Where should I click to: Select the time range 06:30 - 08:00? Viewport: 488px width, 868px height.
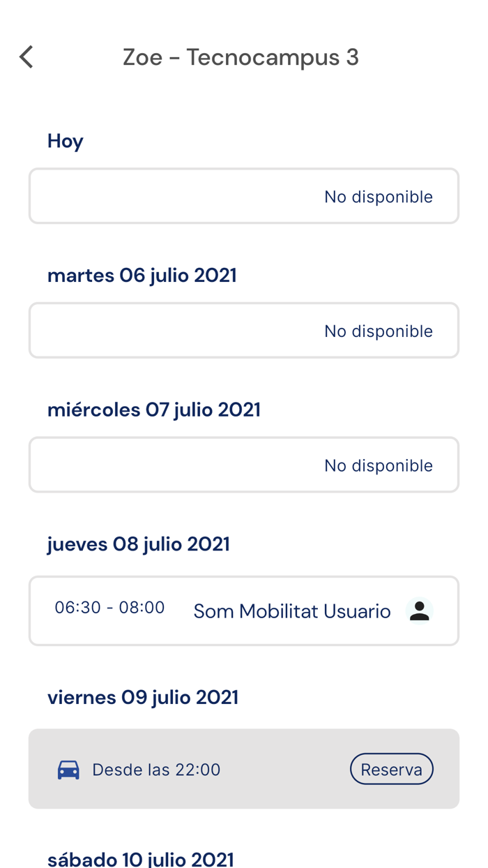coord(109,607)
